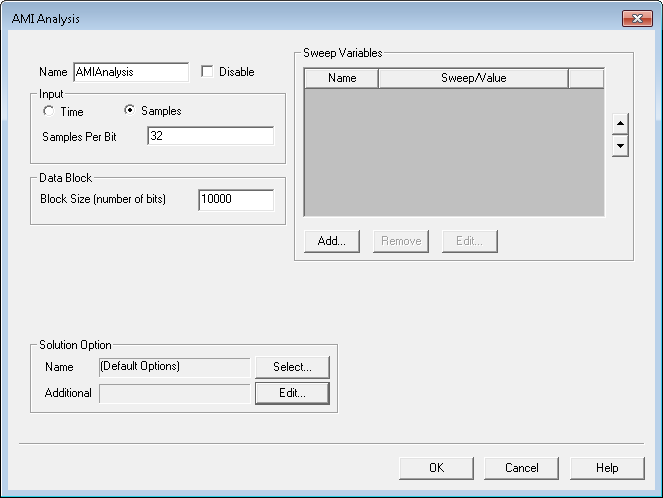Move sweep variable down with arrow button
Screen dimensions: 663x498
point(620,146)
